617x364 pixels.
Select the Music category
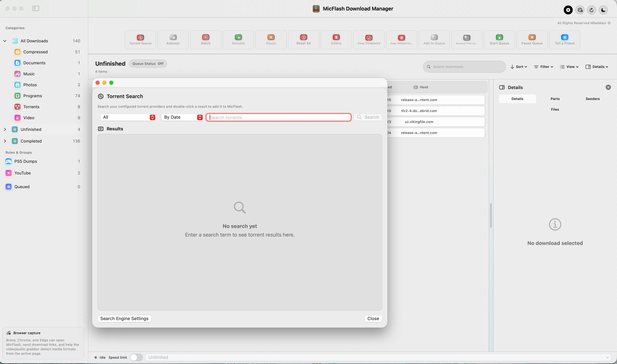point(47,74)
